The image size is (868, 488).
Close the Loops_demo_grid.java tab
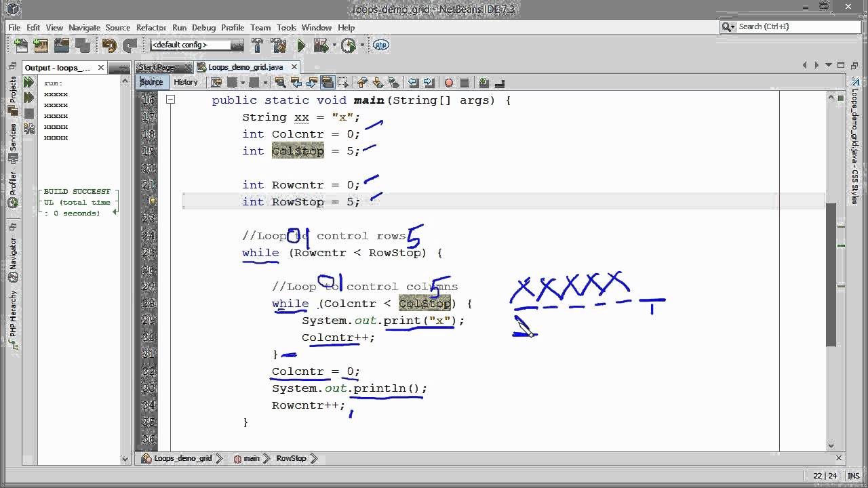coord(294,67)
